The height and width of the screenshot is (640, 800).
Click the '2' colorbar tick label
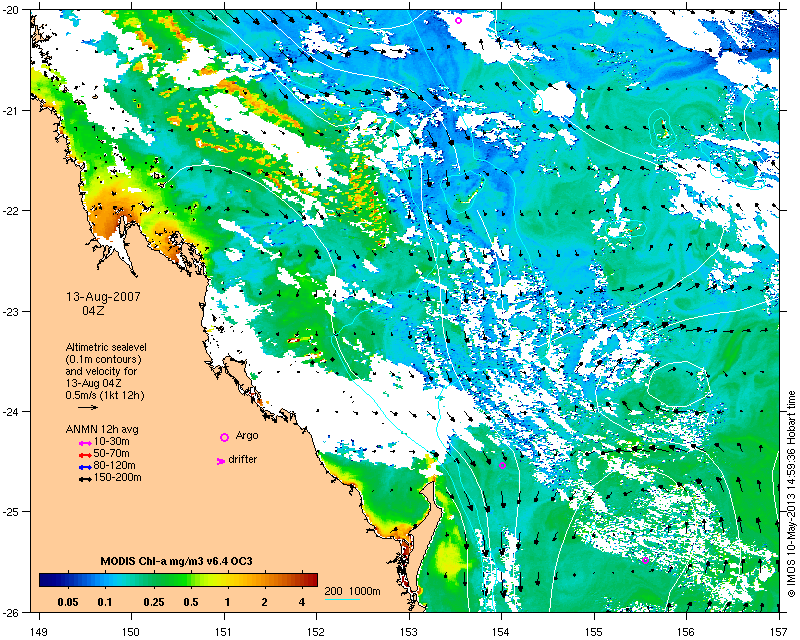[x=264, y=602]
